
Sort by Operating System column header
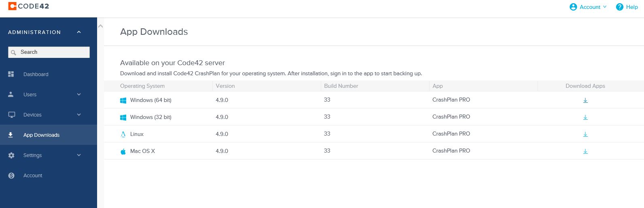point(142,86)
